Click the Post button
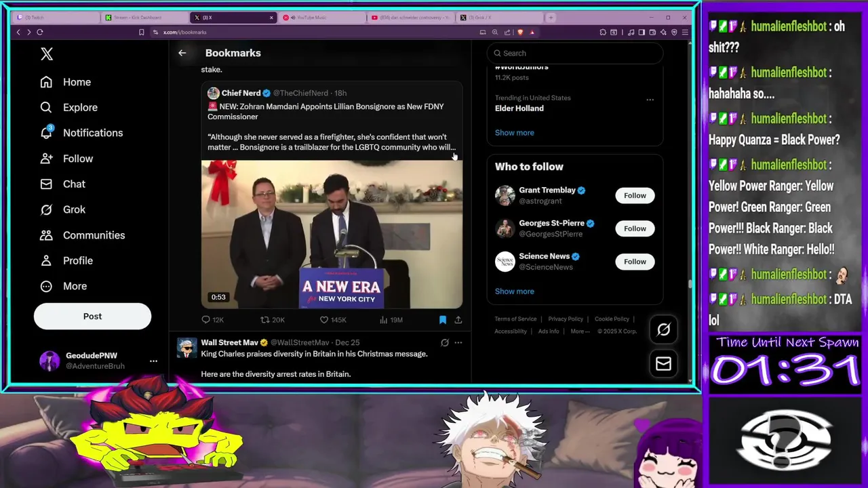The image size is (868, 488). pos(92,316)
